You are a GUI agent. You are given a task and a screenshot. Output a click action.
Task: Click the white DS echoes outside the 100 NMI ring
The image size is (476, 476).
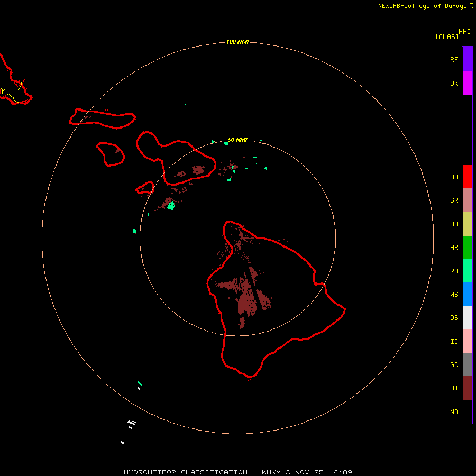132,423
